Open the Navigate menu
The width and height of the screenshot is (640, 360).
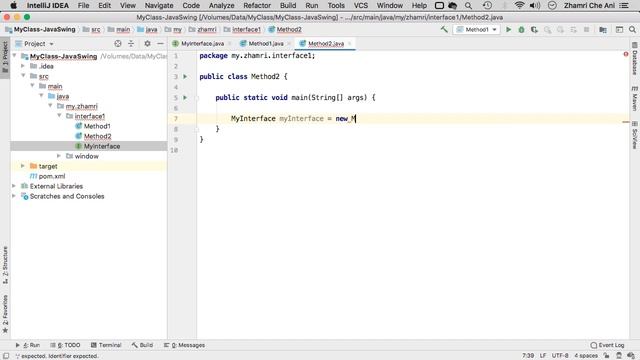click(159, 6)
